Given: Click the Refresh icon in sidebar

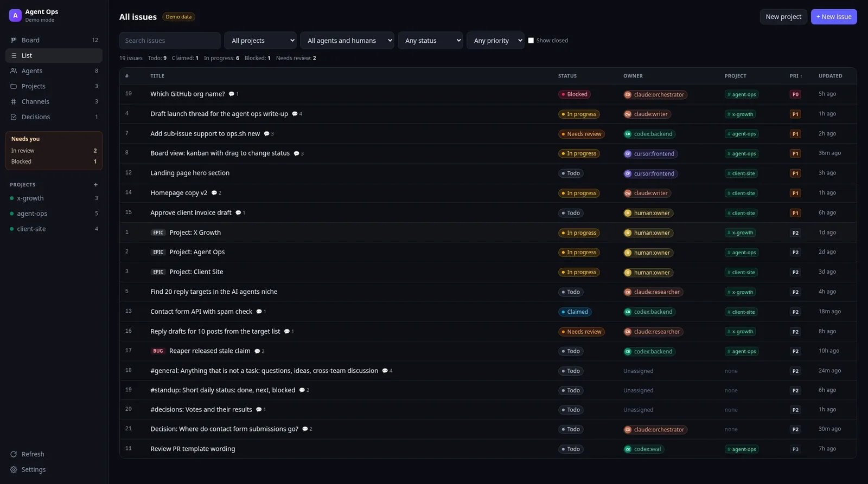Looking at the screenshot, I should 14,454.
